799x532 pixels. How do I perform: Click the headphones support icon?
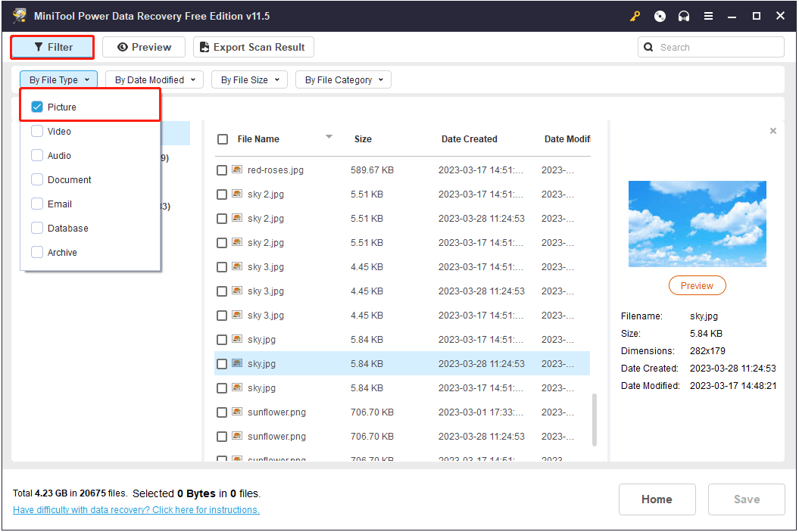684,17
